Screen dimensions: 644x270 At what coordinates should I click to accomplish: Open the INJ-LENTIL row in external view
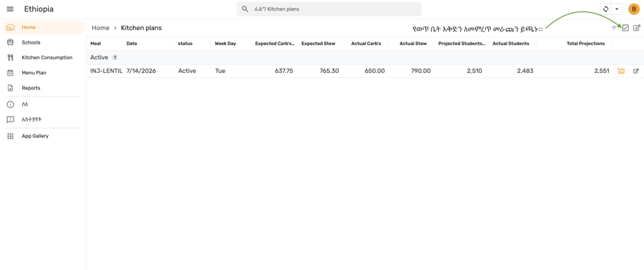pos(636,71)
